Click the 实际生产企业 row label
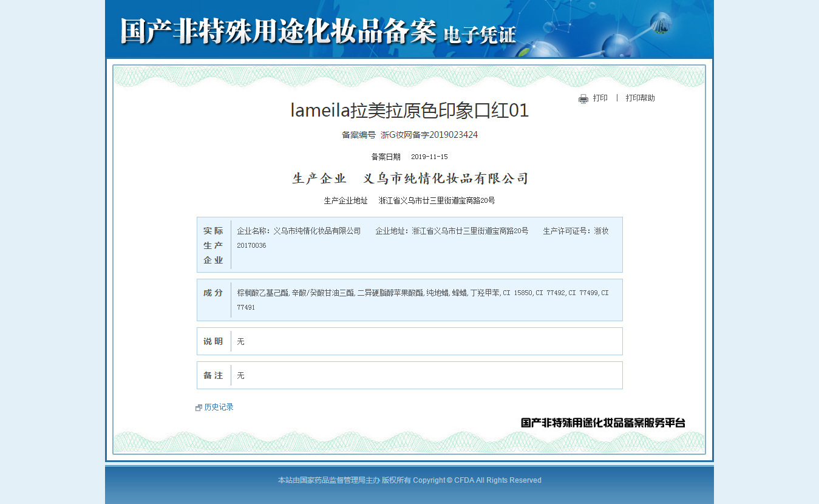 213,245
